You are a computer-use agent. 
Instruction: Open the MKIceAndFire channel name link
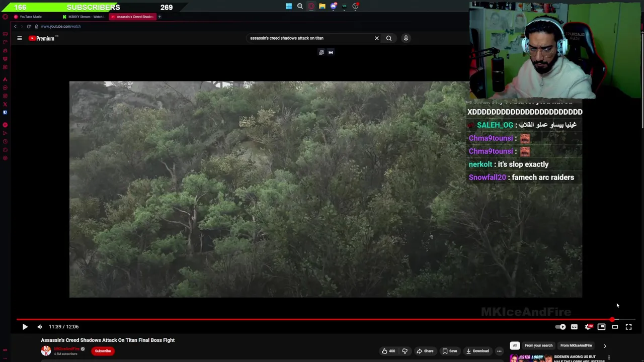pyautogui.click(x=66, y=349)
